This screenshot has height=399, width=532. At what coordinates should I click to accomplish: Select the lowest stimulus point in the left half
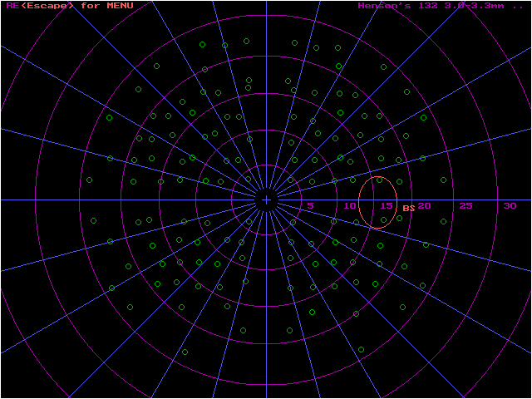pyautogui.click(x=185, y=352)
